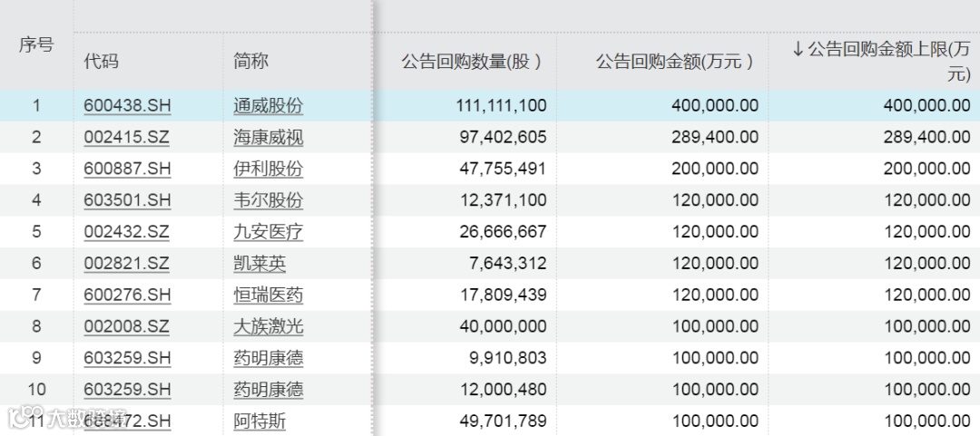
Task: Select 海康威视's 金额上限 cell 289,400.00
Action: point(926,138)
